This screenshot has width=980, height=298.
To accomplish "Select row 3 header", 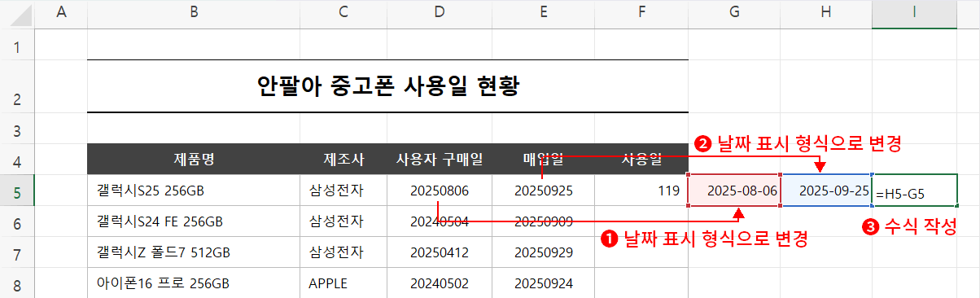I will pyautogui.click(x=17, y=128).
